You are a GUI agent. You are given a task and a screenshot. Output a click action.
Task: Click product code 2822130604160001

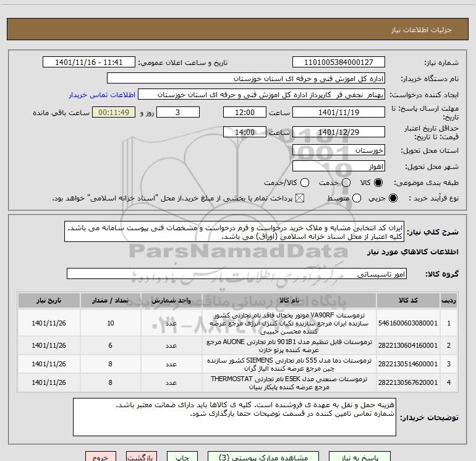tap(408, 345)
